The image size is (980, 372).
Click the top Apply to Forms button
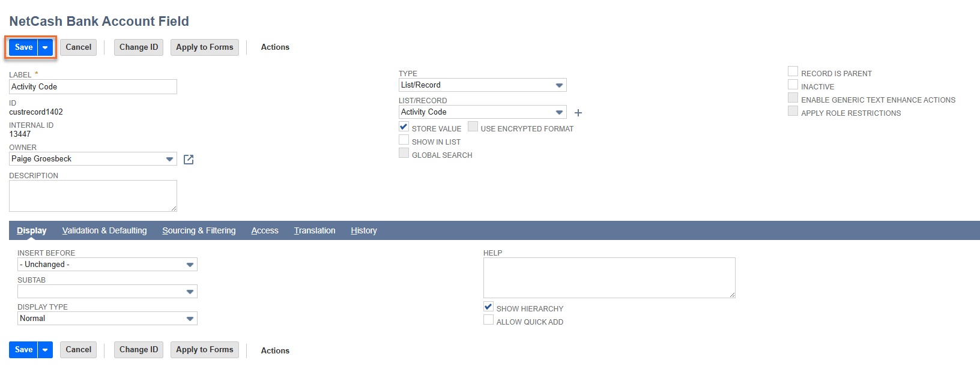204,47
